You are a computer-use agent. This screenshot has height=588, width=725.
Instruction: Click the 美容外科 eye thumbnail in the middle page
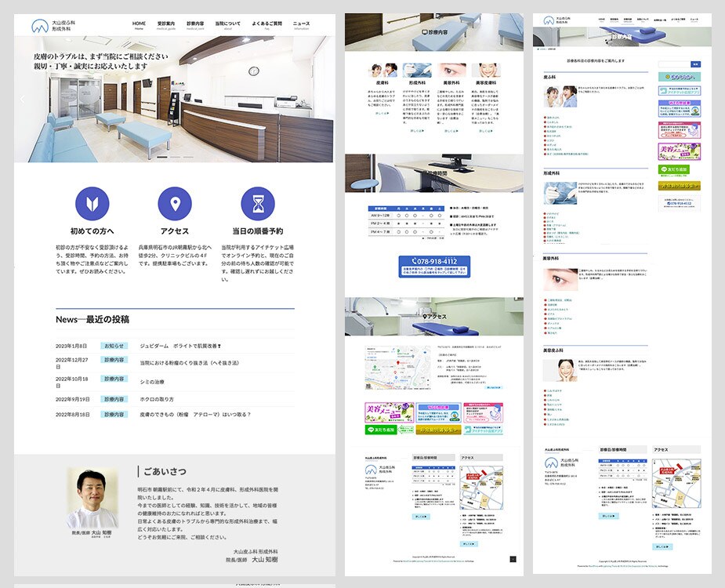point(451,71)
